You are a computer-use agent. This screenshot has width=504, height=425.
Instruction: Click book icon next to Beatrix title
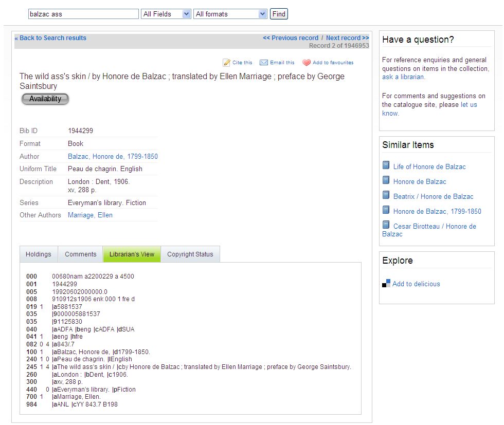386,195
